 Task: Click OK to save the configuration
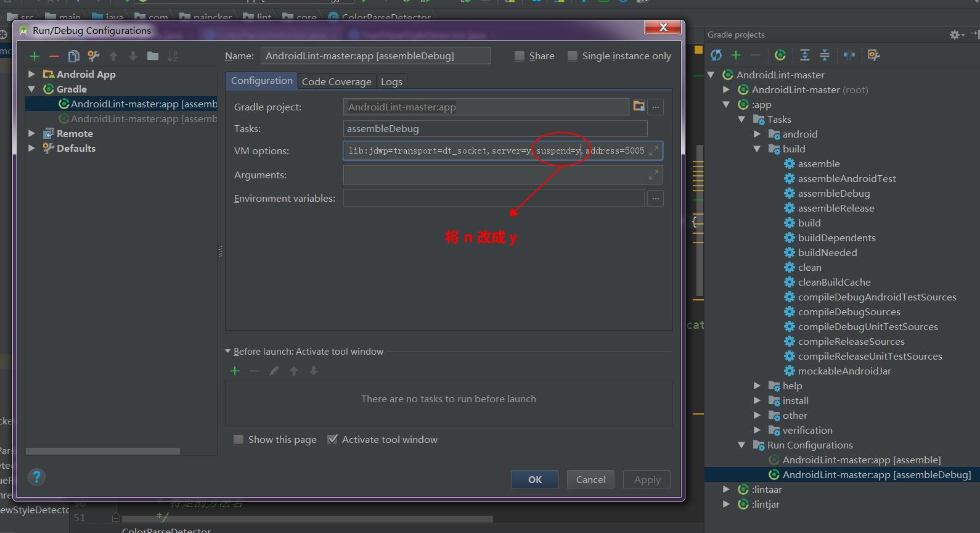[534, 480]
